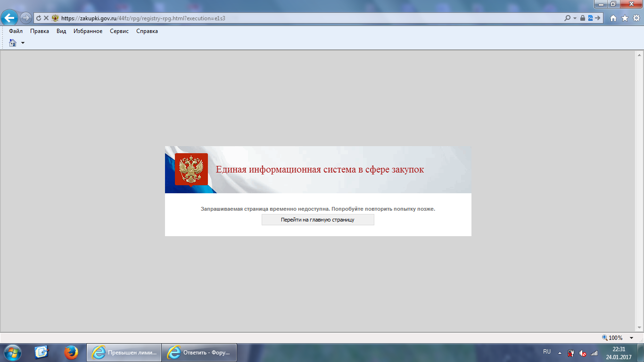This screenshot has width=644, height=362.
Task: Open the Tools gear icon
Action: pyautogui.click(x=636, y=18)
